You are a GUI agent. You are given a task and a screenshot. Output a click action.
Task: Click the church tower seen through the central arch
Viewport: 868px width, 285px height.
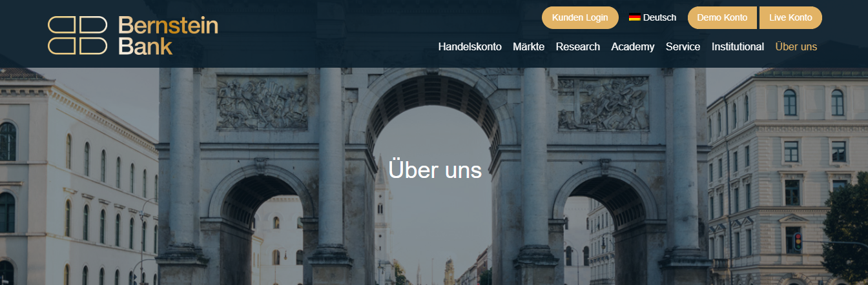click(x=382, y=213)
